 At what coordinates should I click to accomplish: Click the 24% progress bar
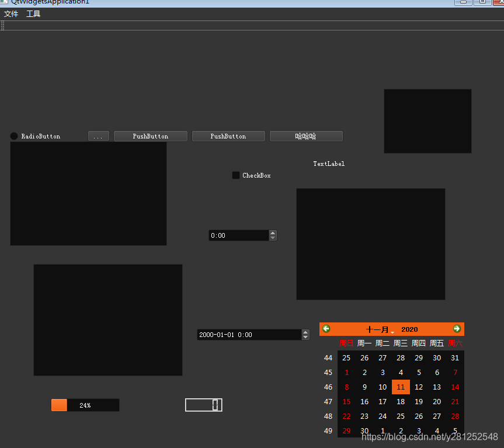coord(85,405)
